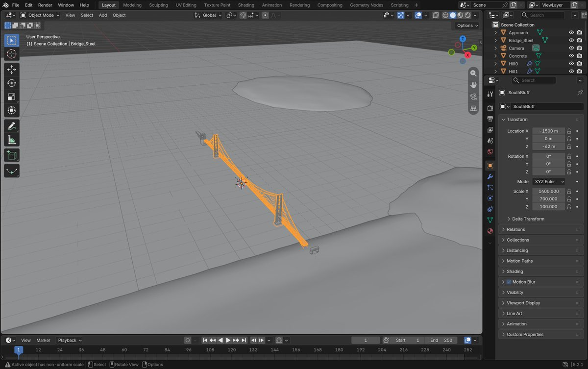Open the Playback popover in timeline
This screenshot has width=588, height=369.
pyautogui.click(x=70, y=340)
